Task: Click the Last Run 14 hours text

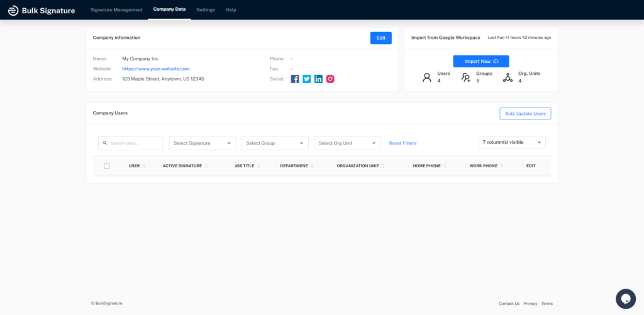Action: click(x=519, y=37)
